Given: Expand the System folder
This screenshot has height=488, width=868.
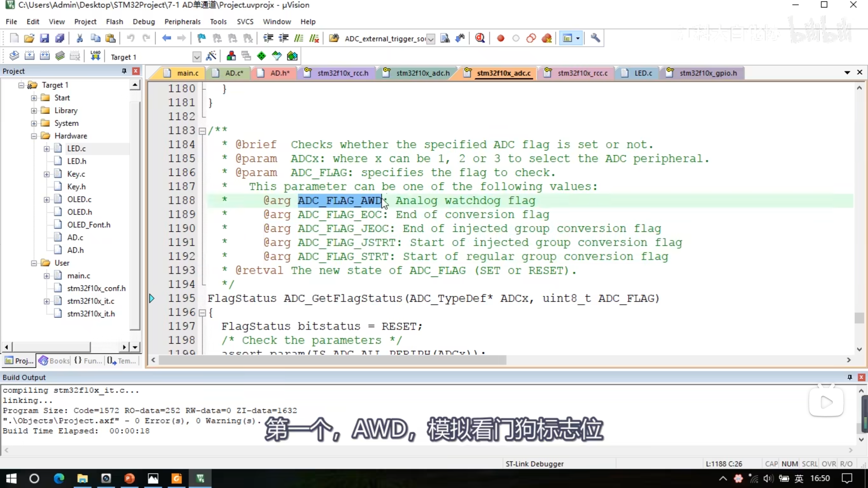Looking at the screenshot, I should click(34, 123).
